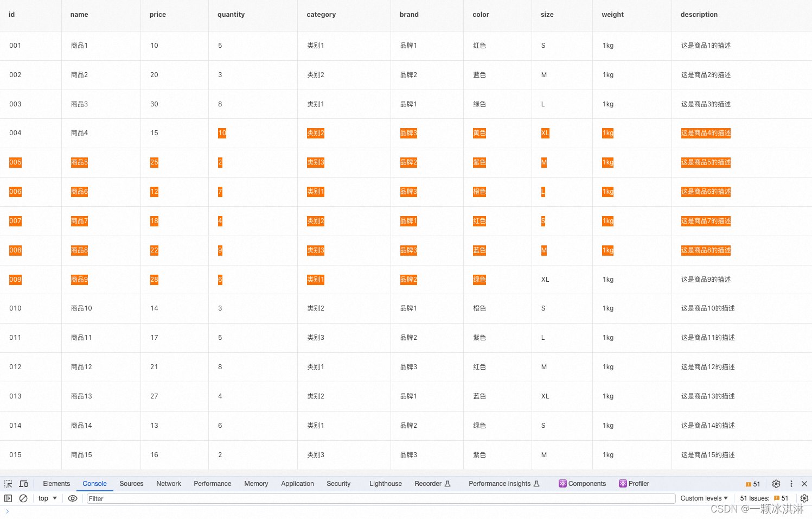812x519 pixels.
Task: Open DevTools more options kebab menu
Action: (x=791, y=484)
